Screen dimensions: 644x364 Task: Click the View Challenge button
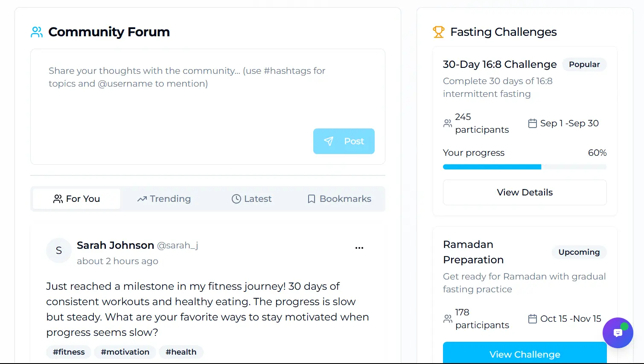[x=525, y=354]
